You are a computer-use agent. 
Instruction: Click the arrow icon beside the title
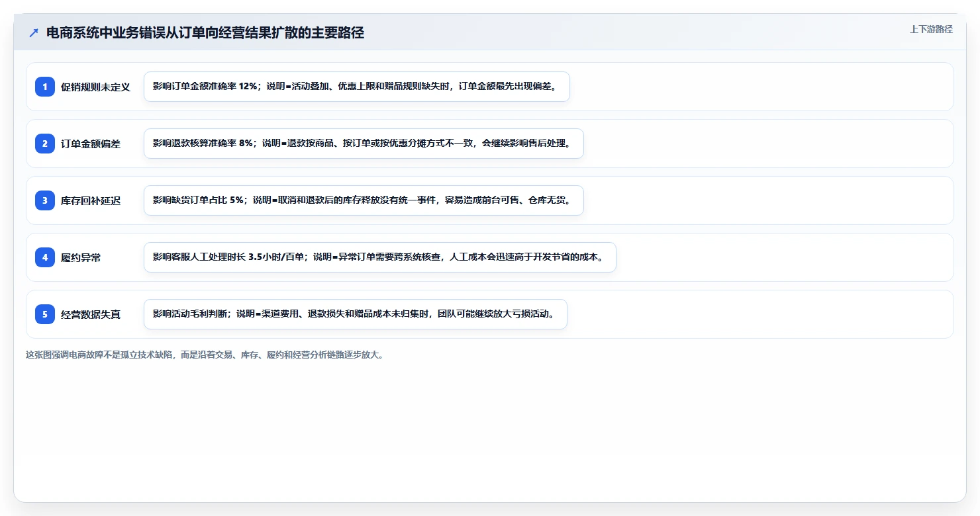click(34, 33)
